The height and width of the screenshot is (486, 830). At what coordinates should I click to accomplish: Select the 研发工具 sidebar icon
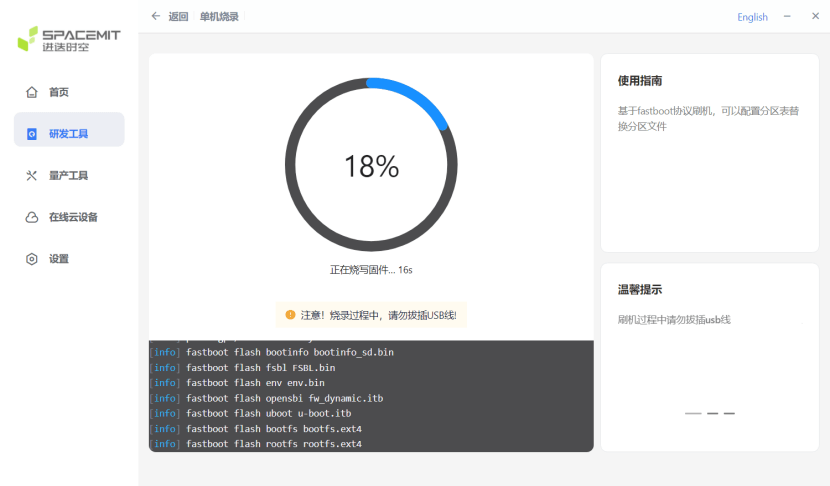click(32, 134)
